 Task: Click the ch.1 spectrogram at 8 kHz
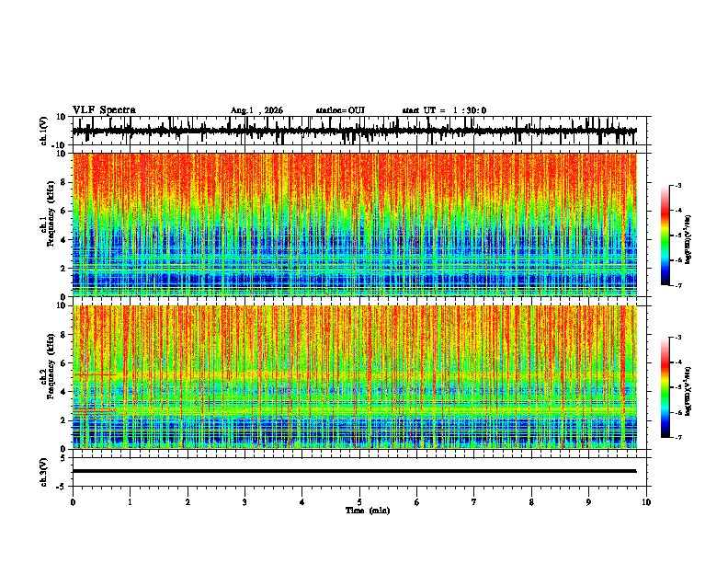tap(354, 182)
